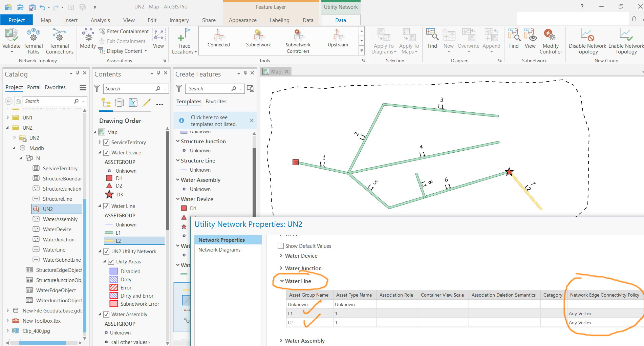Switch to the Imagery ribbon tab
644x346 pixels.
click(179, 20)
